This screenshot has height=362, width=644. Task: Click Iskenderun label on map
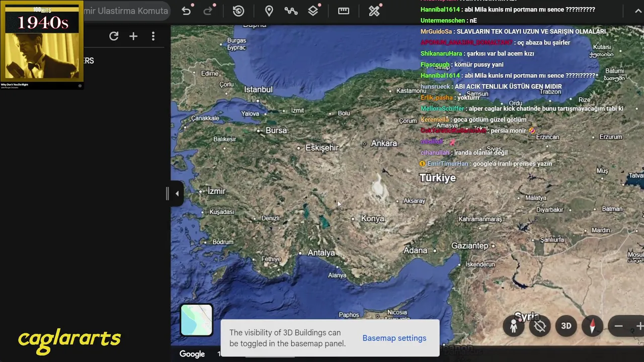(480, 264)
